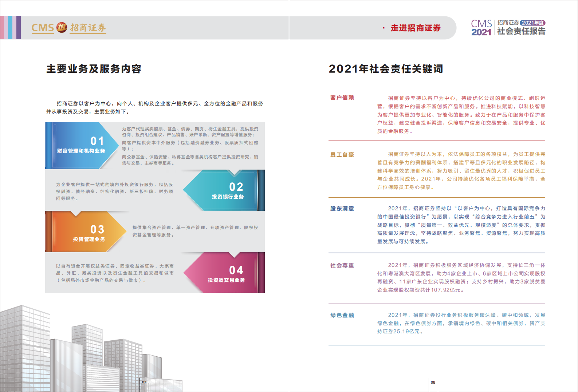The width and height of the screenshot is (578, 392).
Task: Click the intro paragraph starting 招商证券以客户为中心
Action: click(154, 107)
